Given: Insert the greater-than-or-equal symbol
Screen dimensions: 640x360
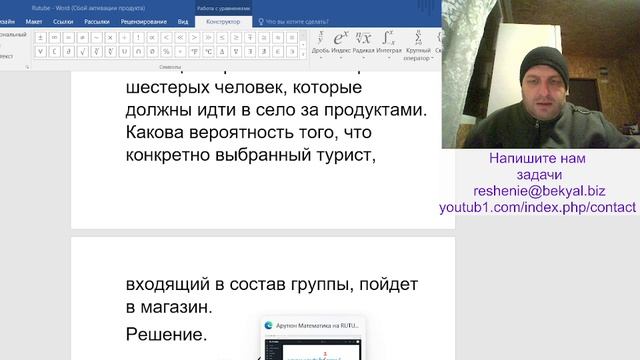Looking at the screenshot, I should [236, 38].
